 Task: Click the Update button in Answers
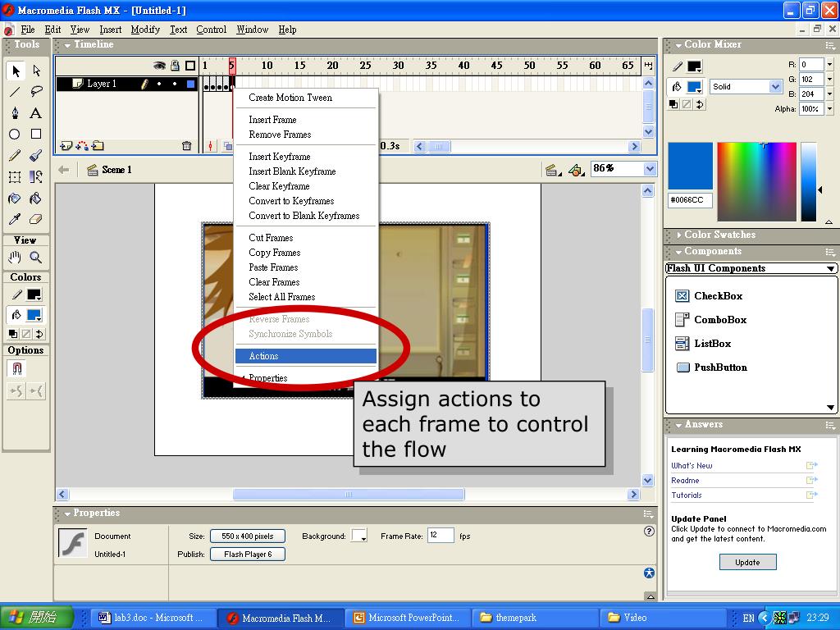747,562
